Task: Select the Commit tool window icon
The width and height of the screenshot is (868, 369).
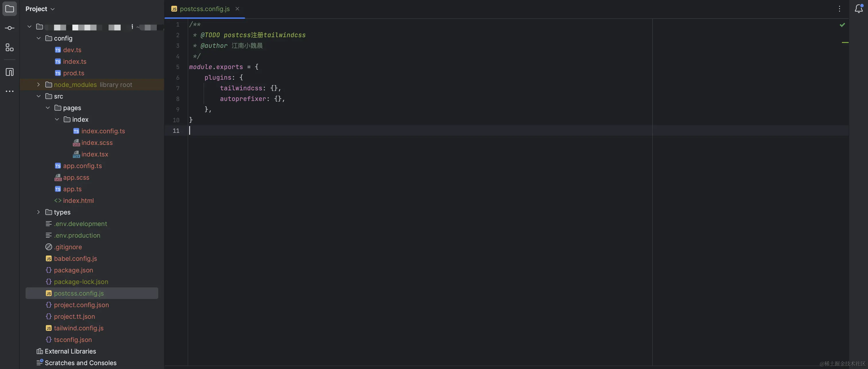Action: 9,28
